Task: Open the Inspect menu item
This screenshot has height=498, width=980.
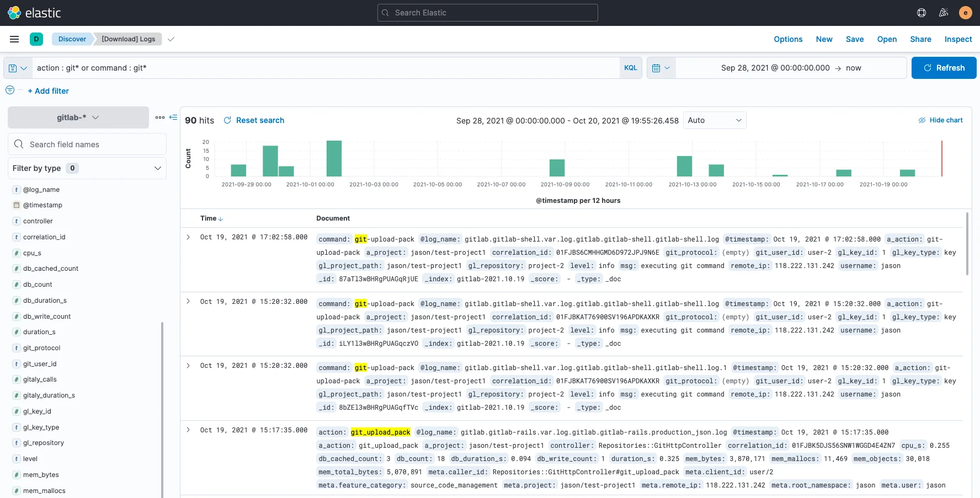Action: (x=958, y=39)
